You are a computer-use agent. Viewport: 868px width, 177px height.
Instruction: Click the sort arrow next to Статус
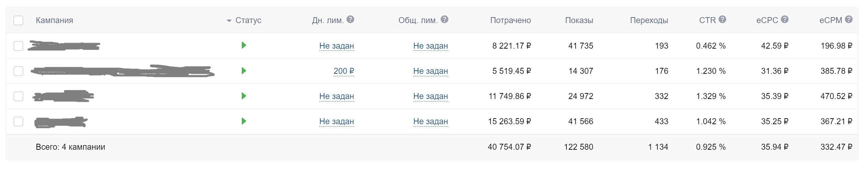(x=229, y=21)
